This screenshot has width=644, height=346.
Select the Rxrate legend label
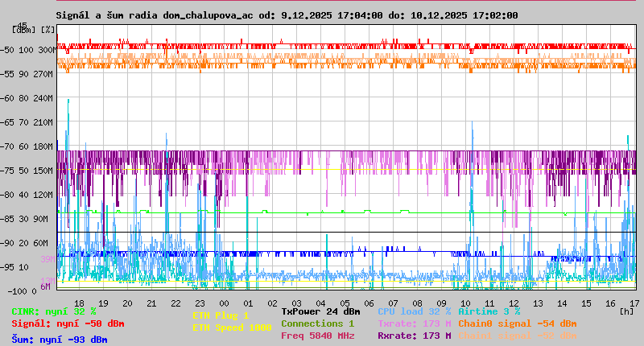(414, 336)
